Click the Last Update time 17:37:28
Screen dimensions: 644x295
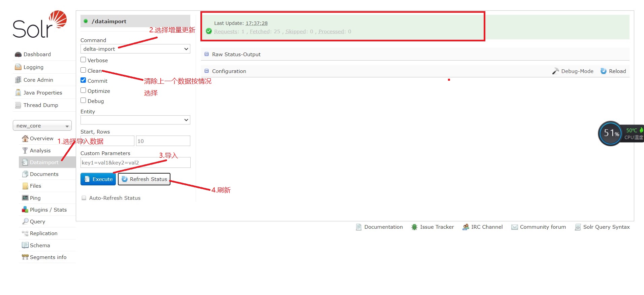[256, 23]
